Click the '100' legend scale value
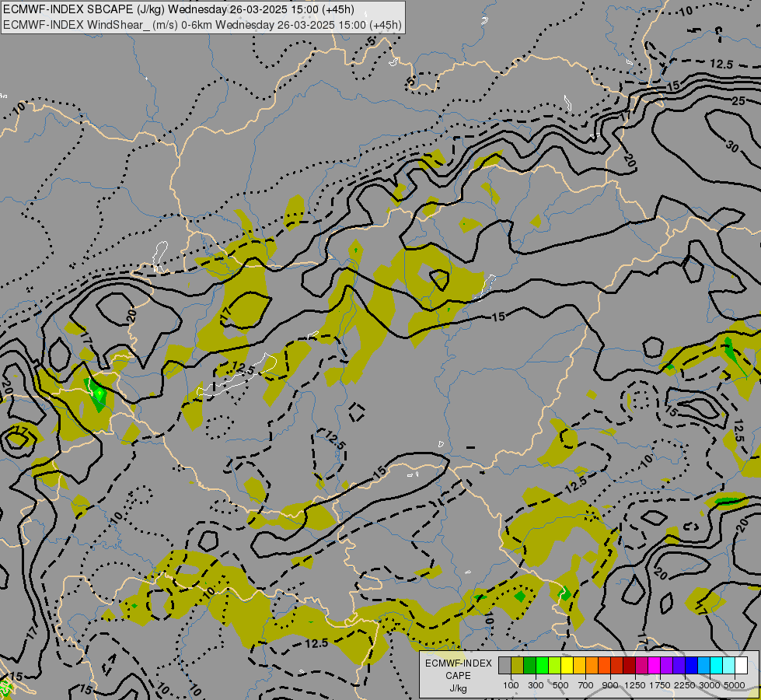 (x=511, y=685)
